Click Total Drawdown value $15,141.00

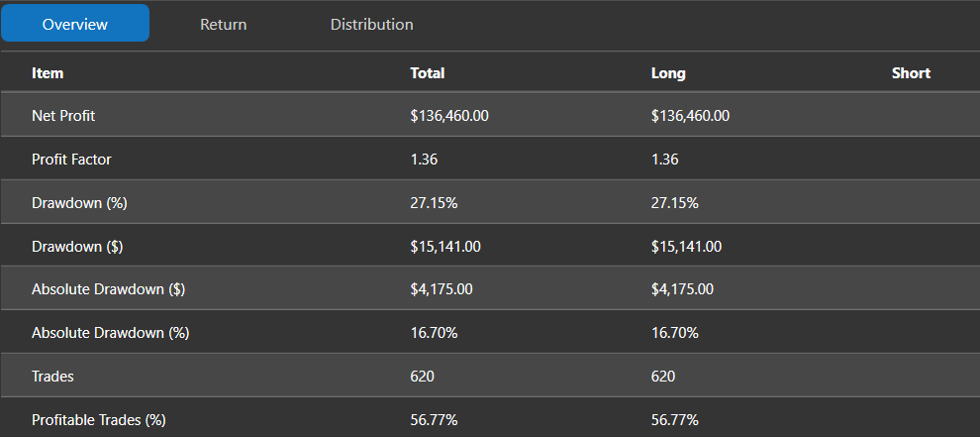(445, 247)
